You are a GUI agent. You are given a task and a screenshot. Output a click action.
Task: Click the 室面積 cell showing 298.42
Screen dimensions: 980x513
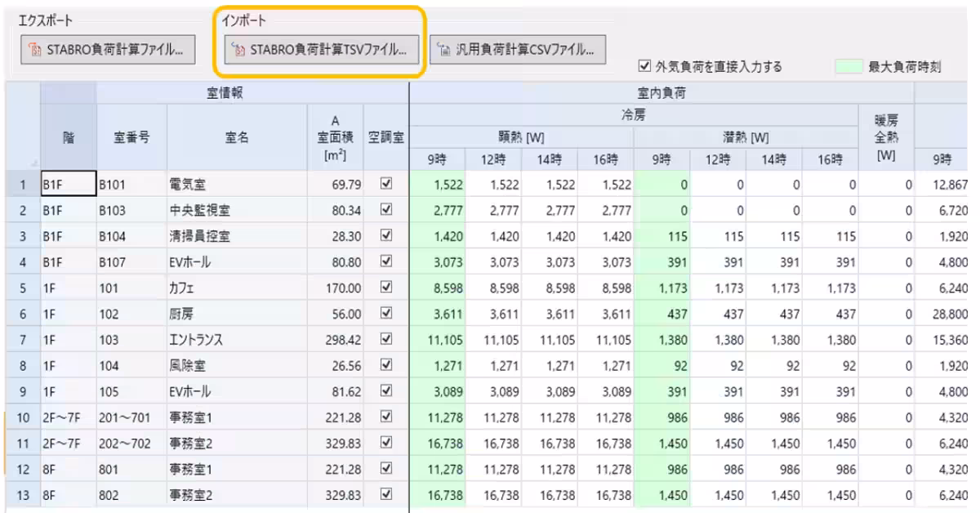click(x=336, y=340)
